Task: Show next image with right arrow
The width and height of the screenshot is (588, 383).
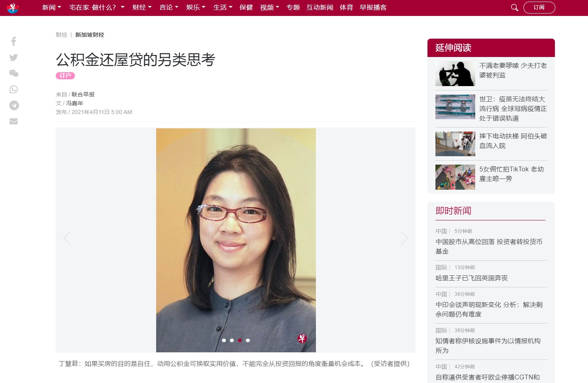Action: point(404,238)
